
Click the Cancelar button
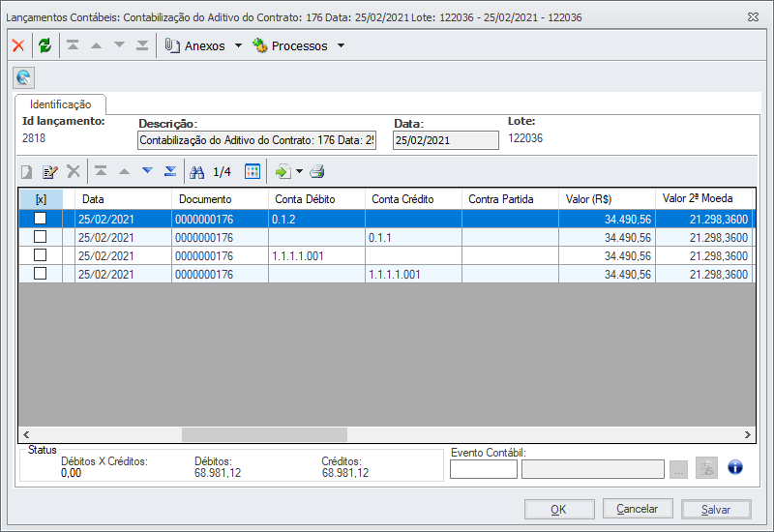[638, 509]
